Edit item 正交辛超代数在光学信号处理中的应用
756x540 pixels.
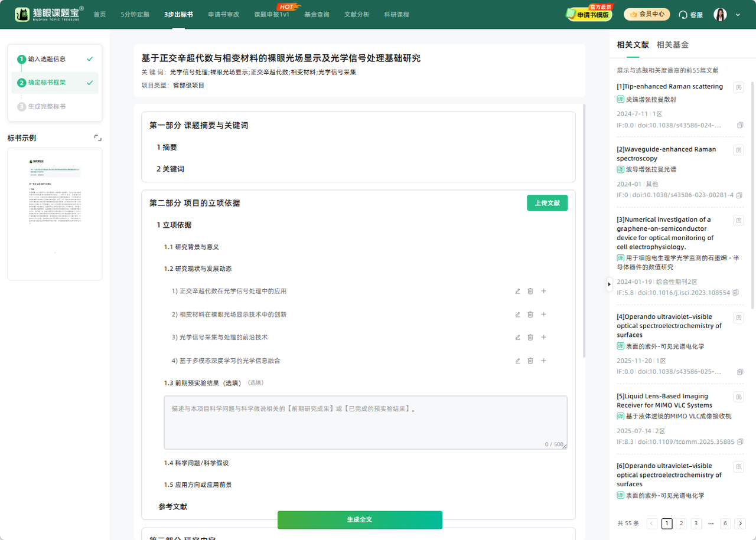tap(517, 291)
